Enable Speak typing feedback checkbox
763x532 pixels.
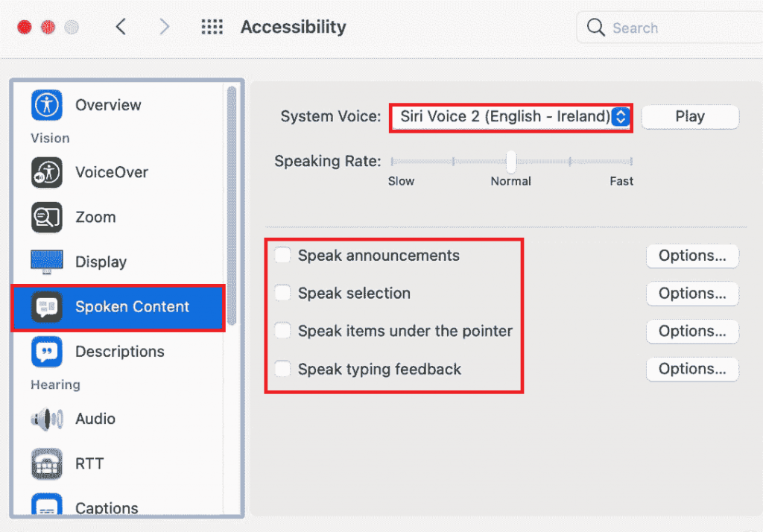pos(282,369)
